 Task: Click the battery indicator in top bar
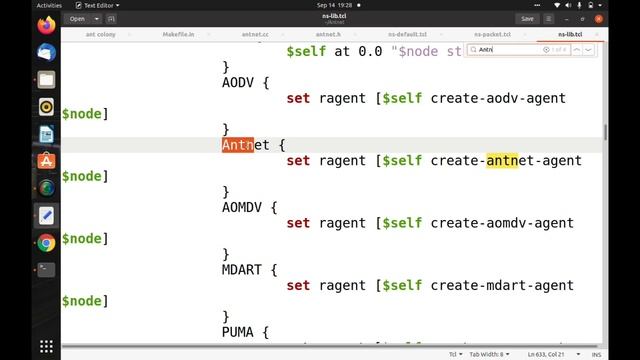[590, 5]
